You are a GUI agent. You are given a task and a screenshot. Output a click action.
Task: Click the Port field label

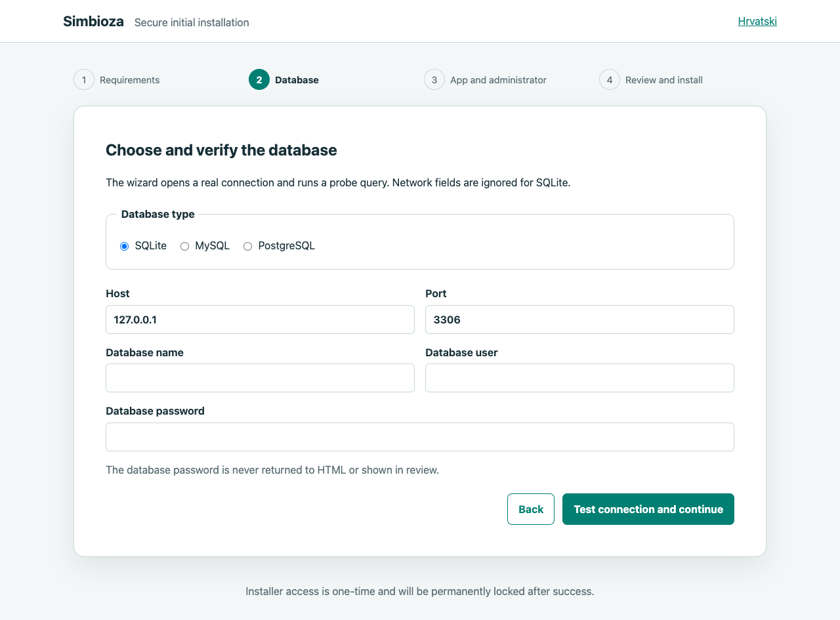[x=436, y=293]
